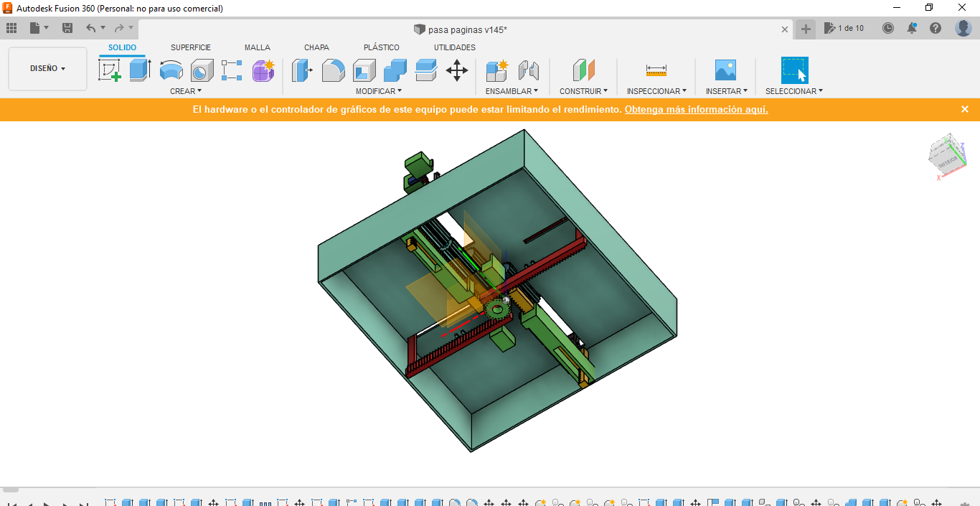This screenshot has width=980, height=506.
Task: Click the Save icon
Action: point(67,27)
